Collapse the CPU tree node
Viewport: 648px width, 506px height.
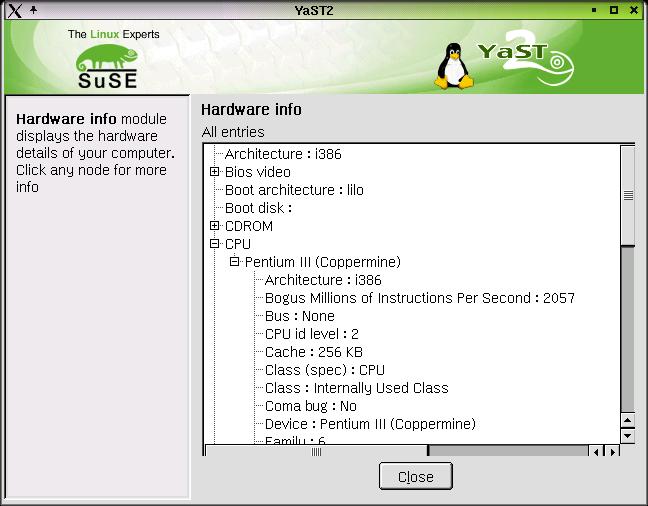tap(214, 244)
